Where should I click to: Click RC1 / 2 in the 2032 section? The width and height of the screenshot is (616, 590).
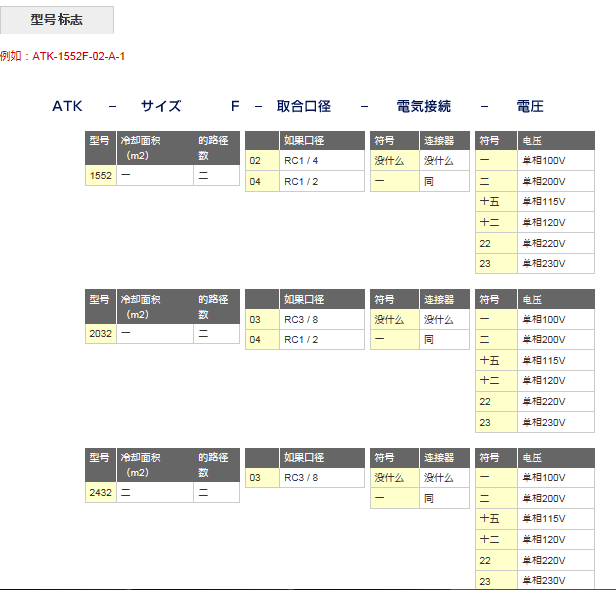(322, 339)
